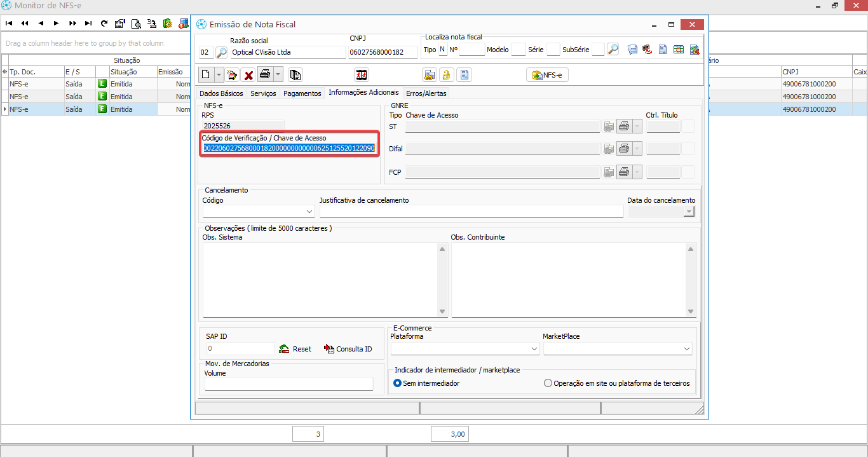The height and width of the screenshot is (457, 868).
Task: Click the refresh arrow in Monitor toolbar
Action: 104,24
